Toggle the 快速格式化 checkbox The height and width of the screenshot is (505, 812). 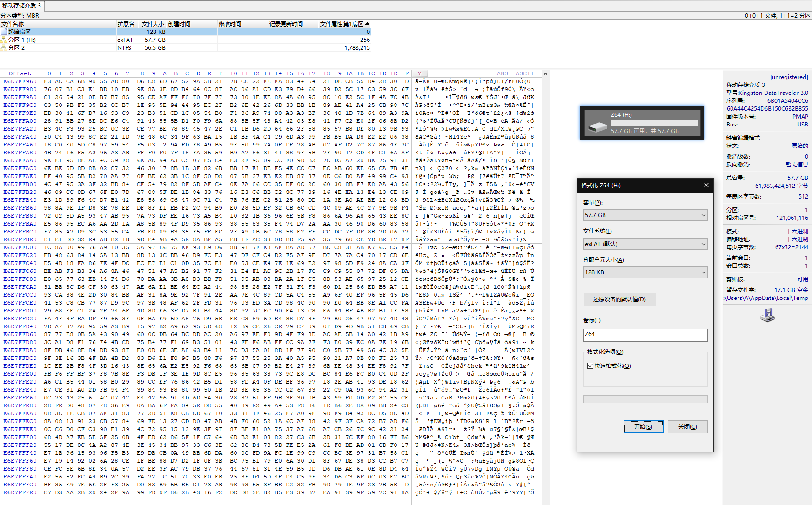point(590,366)
